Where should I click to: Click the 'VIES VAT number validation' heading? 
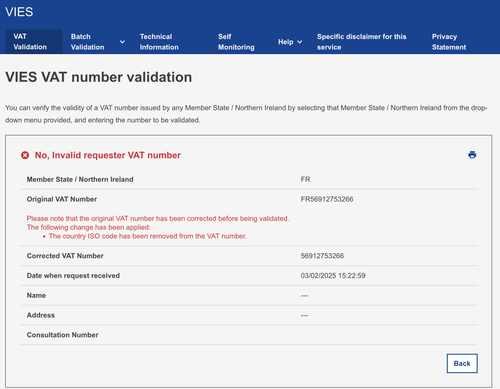click(98, 77)
